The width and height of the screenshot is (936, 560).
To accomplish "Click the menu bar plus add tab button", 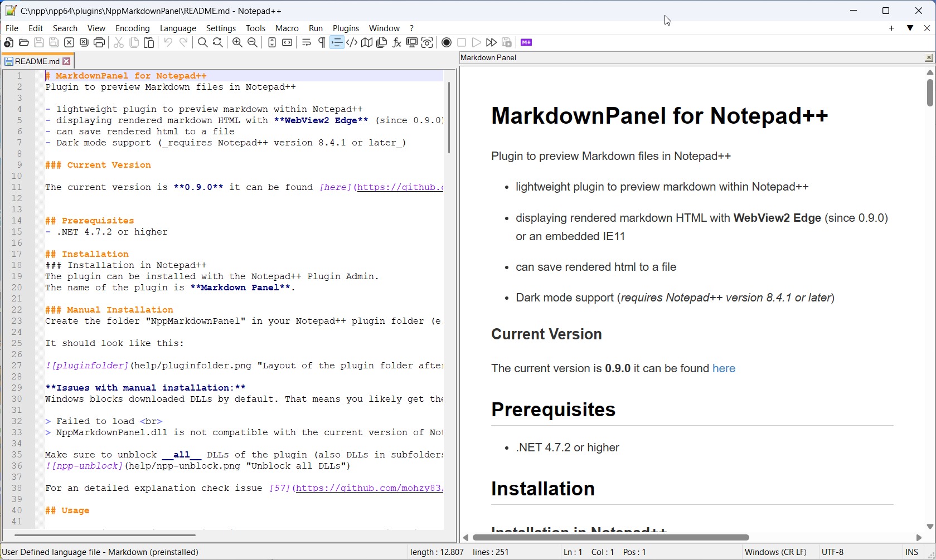I will click(x=891, y=28).
